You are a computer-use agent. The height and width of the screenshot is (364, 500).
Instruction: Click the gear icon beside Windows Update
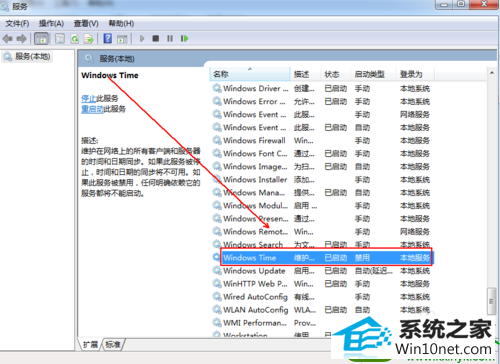tap(217, 270)
